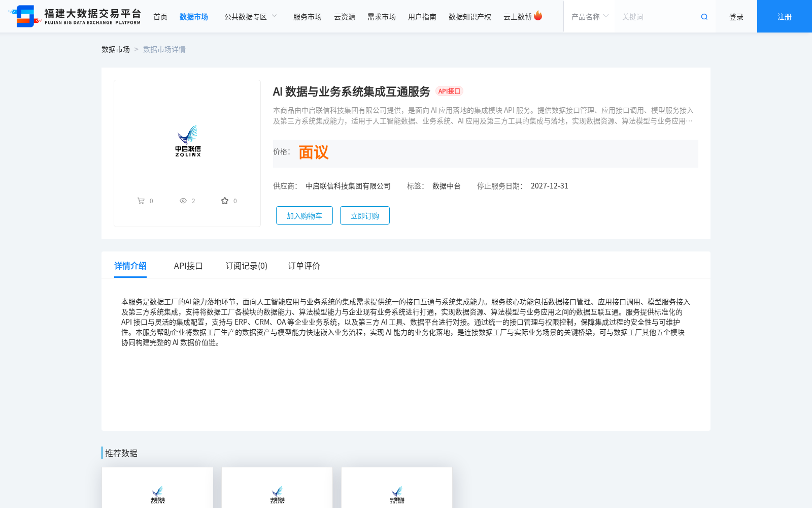Image resolution: width=812 pixels, height=508 pixels.
Task: Click the flame icon beside 云上数博
Action: [538, 16]
